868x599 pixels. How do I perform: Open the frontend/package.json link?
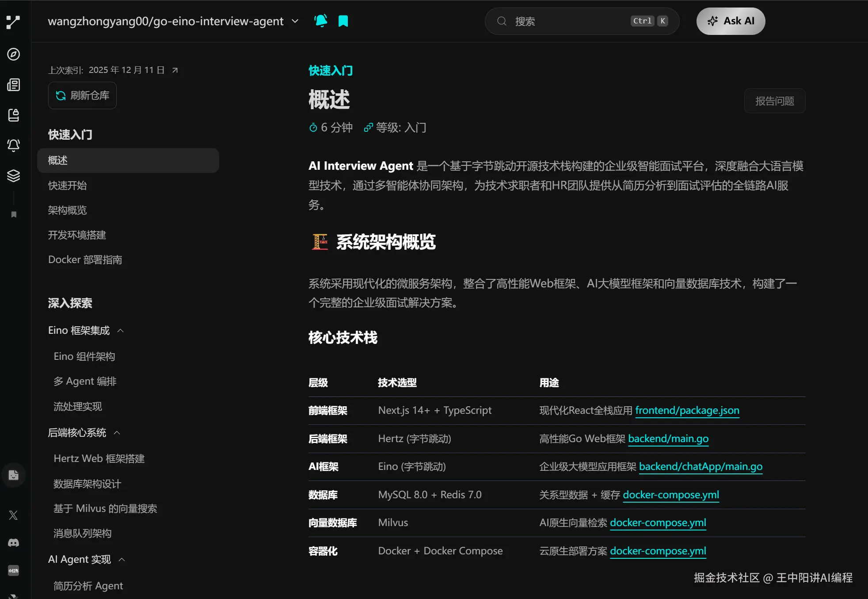(x=687, y=410)
